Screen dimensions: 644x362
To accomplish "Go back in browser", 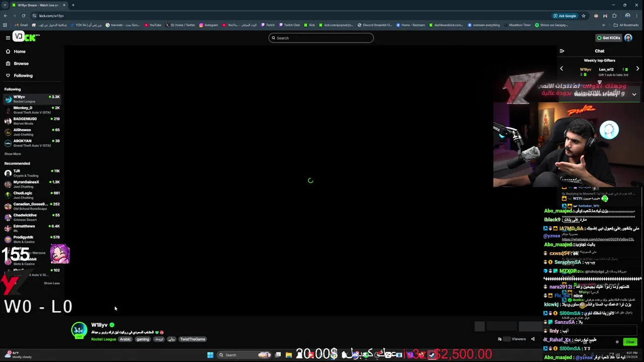I will pos(5,16).
